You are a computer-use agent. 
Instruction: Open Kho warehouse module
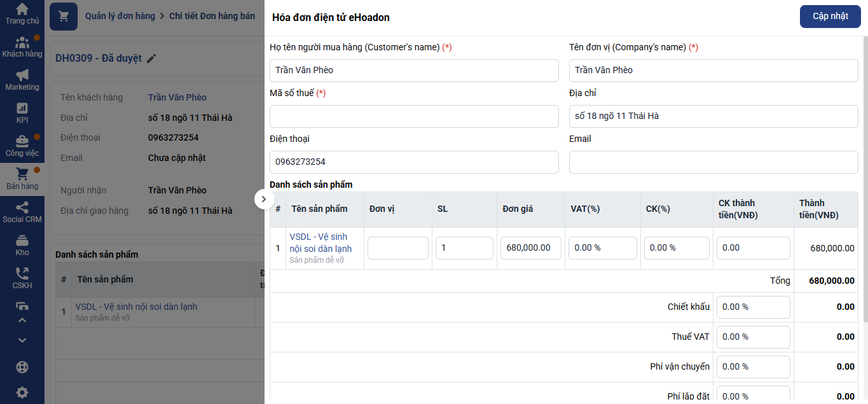22,245
